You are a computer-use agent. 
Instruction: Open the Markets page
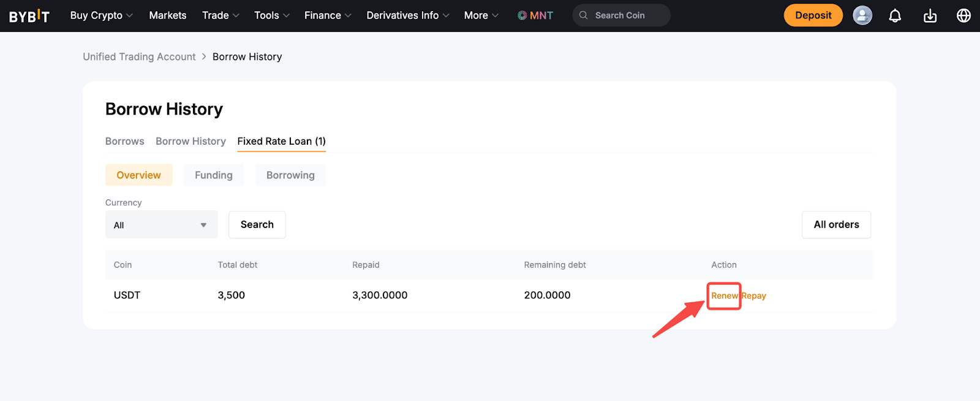pos(167,15)
